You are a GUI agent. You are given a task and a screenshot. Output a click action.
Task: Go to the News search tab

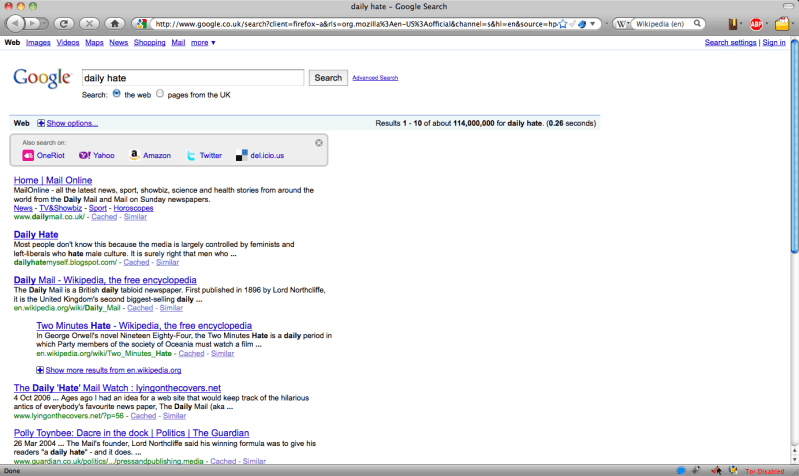point(118,43)
